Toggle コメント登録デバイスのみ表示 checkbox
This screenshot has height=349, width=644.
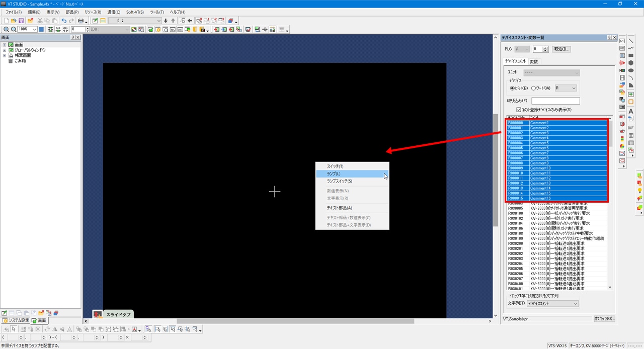pos(519,110)
